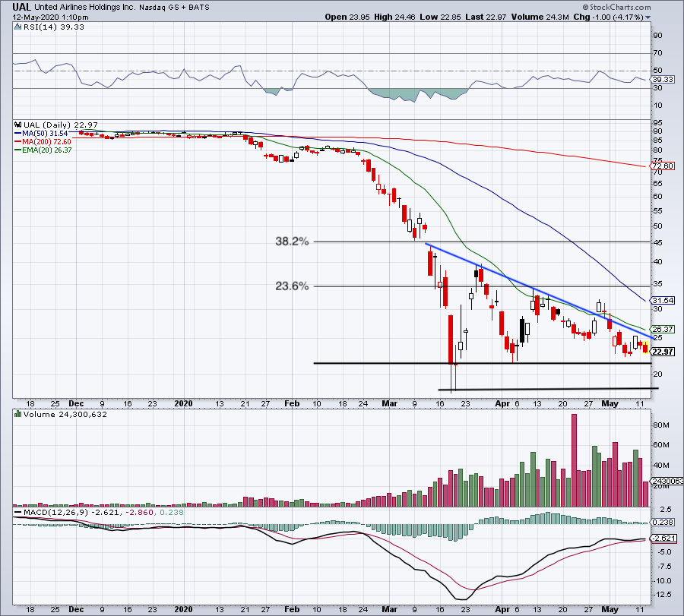Click the Nasdaq GS + BATS exchange label
The height and width of the screenshot is (616, 684).
click(174, 7)
